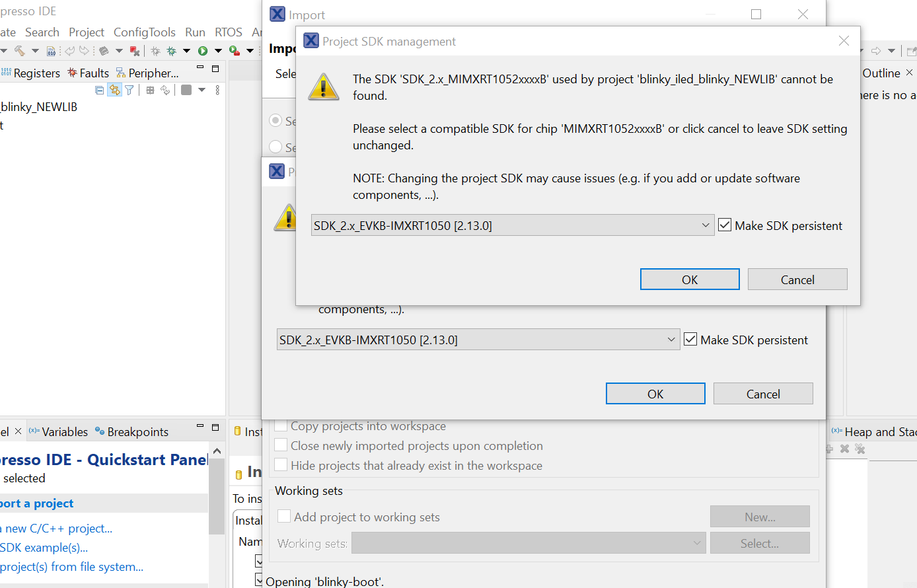Confirm SDK selection with OK button
917x588 pixels.
tap(689, 279)
